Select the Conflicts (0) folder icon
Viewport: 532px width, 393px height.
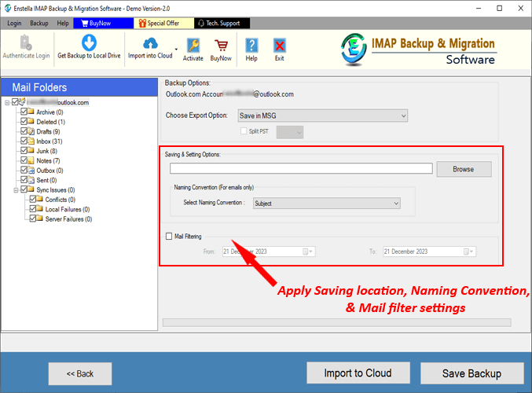40,199
